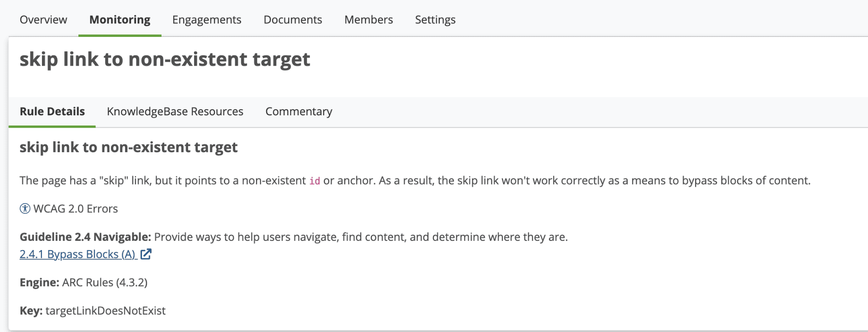Click the external link icon after Bypass Blocks
The height and width of the screenshot is (332, 868).
pos(146,254)
